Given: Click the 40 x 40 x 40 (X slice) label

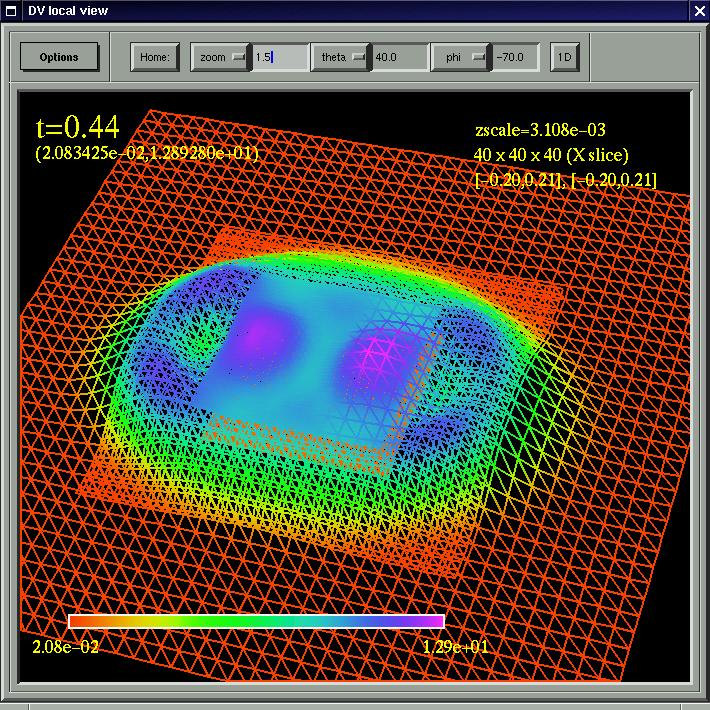Looking at the screenshot, I should pos(551,155).
